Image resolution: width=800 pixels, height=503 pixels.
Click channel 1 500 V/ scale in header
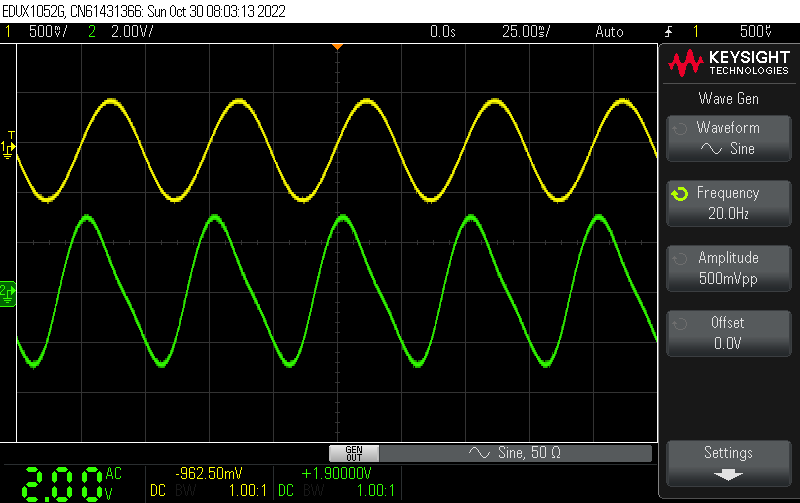click(47, 32)
